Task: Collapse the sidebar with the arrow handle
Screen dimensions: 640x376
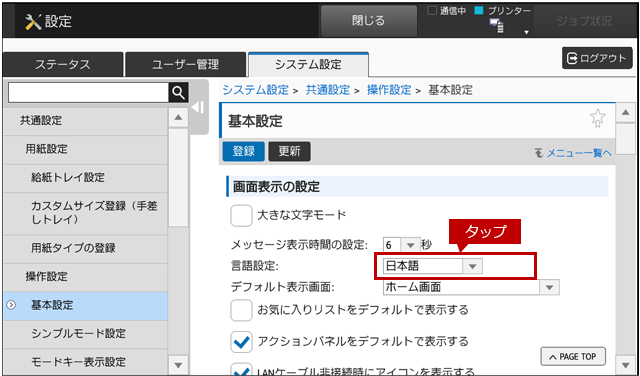Action: [x=198, y=107]
